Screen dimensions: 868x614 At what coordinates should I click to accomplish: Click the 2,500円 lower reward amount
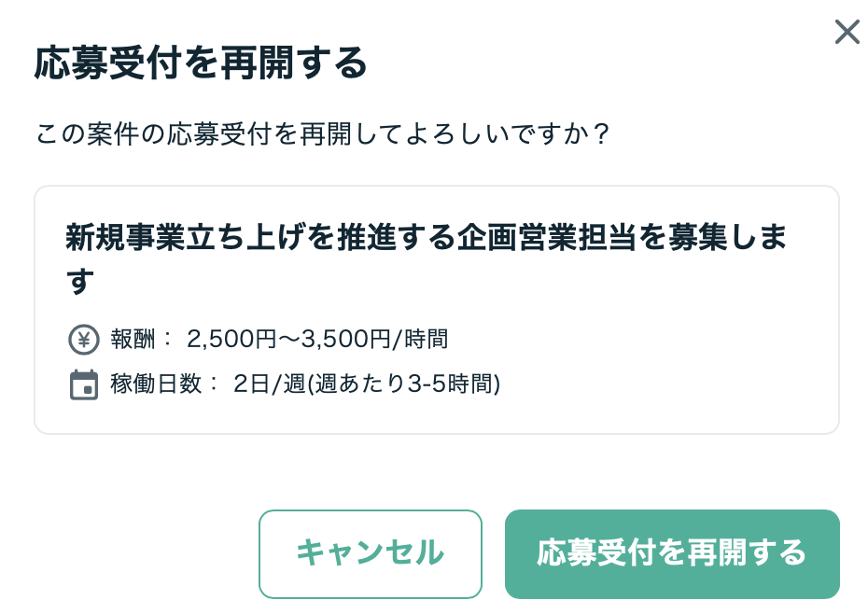231,339
